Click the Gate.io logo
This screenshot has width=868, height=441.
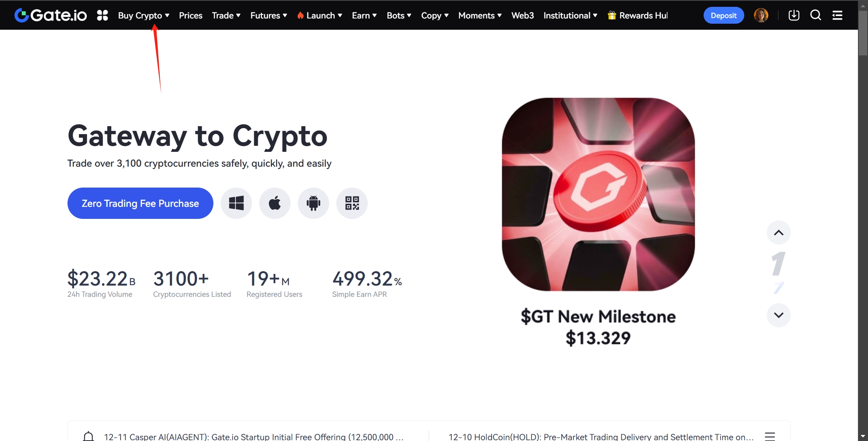51,15
